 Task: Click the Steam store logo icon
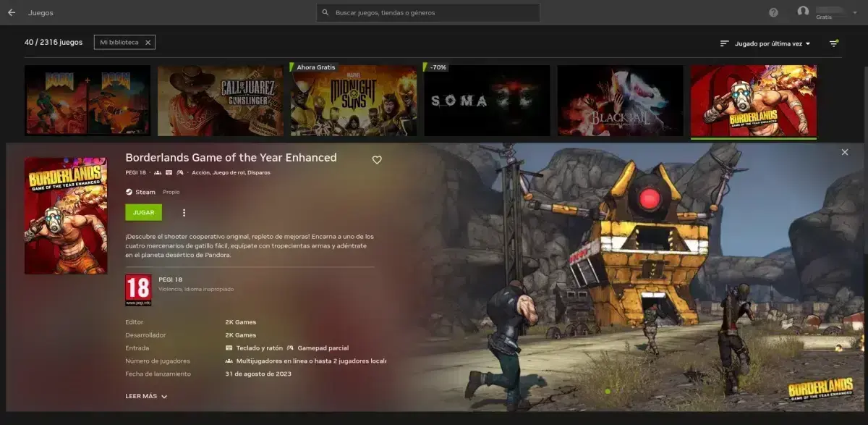point(129,192)
